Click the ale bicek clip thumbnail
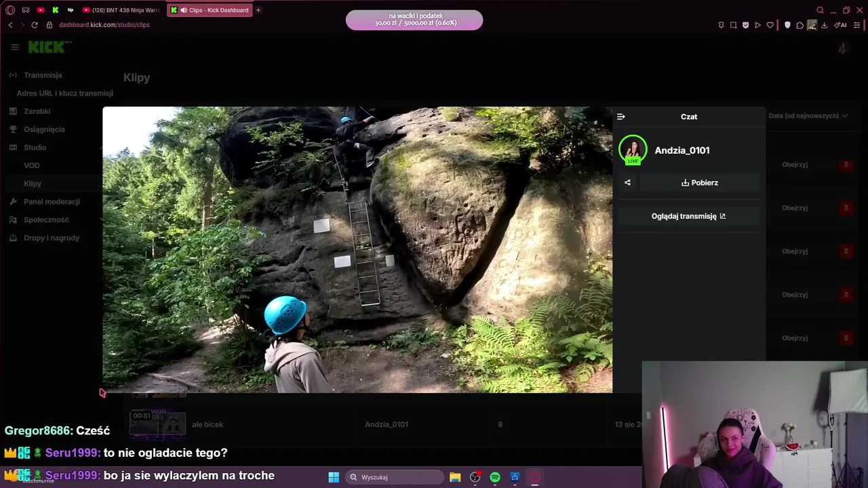The width and height of the screenshot is (868, 488). [158, 424]
